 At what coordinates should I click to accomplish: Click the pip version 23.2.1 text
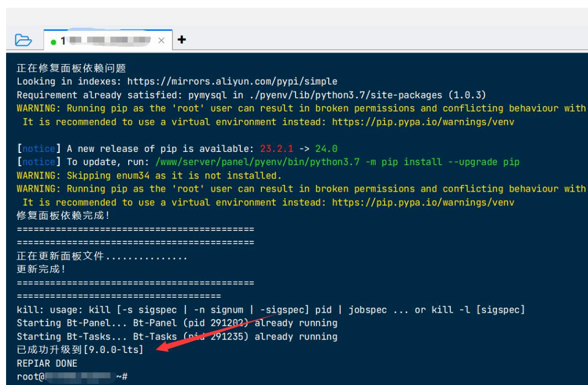[277, 149]
